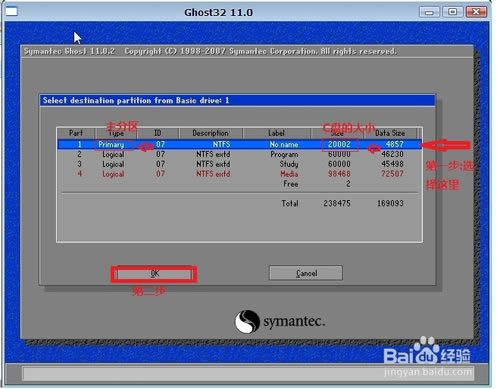This screenshot has width=500, height=389.
Task: Click the 4857 data size value
Action: pos(395,144)
